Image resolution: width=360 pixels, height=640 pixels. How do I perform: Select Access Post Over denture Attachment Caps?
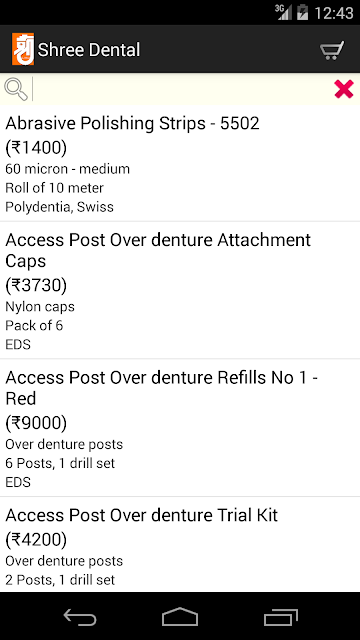[180, 291]
